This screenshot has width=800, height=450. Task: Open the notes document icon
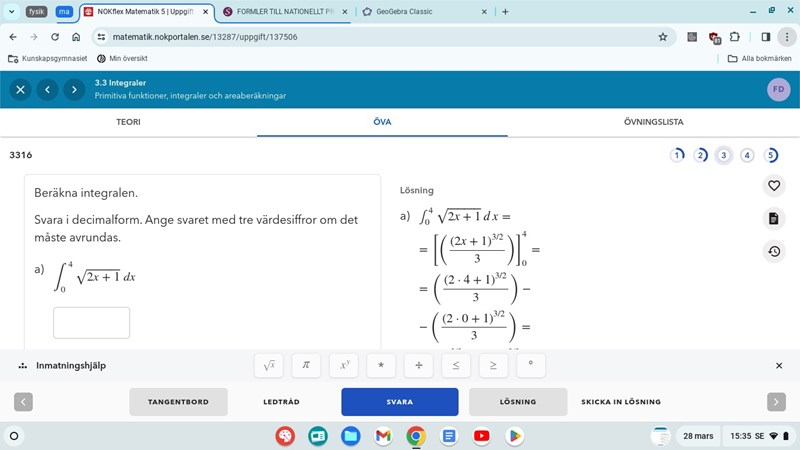773,218
